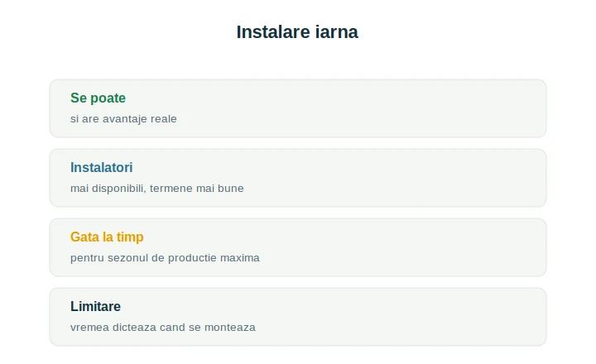Click the 'si are avantaje reale' text
The width and height of the screenshot is (596, 364).
[x=123, y=119]
